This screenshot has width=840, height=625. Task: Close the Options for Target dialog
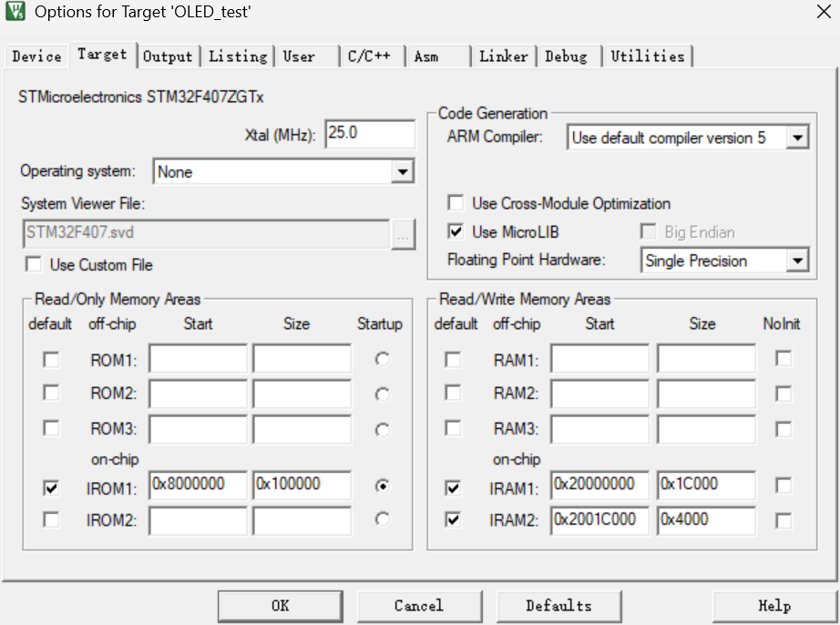tap(824, 11)
